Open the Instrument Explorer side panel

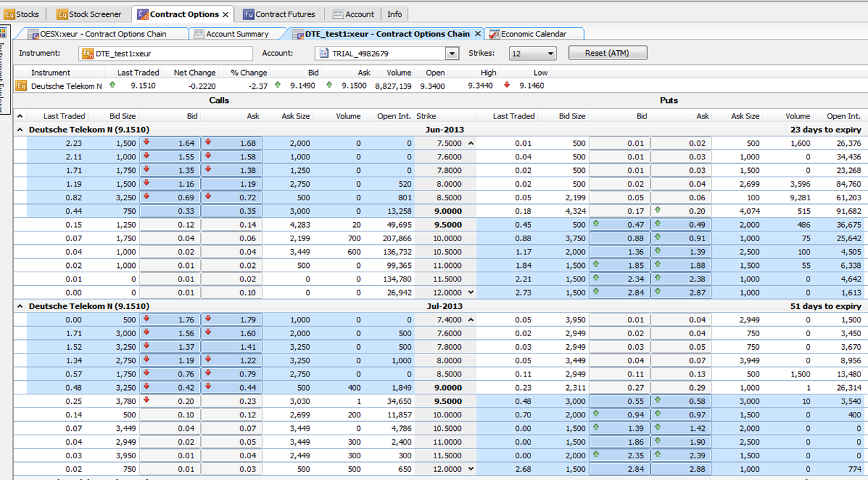tap(3, 68)
